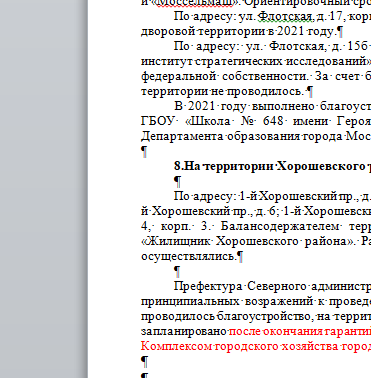This screenshot has height=378, width=371.
Task: Click the word "Балансодержателем"
Action: tap(281, 226)
